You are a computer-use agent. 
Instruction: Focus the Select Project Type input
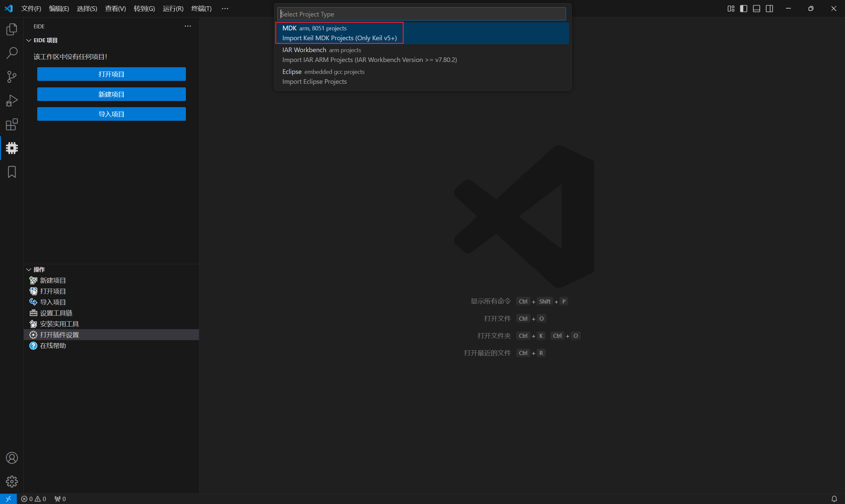(x=421, y=14)
